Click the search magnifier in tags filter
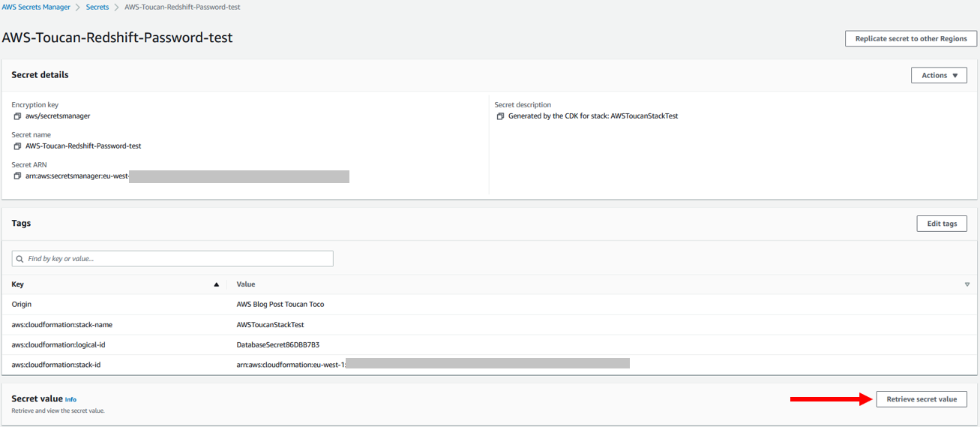Screen dimensions: 980x427 pyautogui.click(x=19, y=259)
